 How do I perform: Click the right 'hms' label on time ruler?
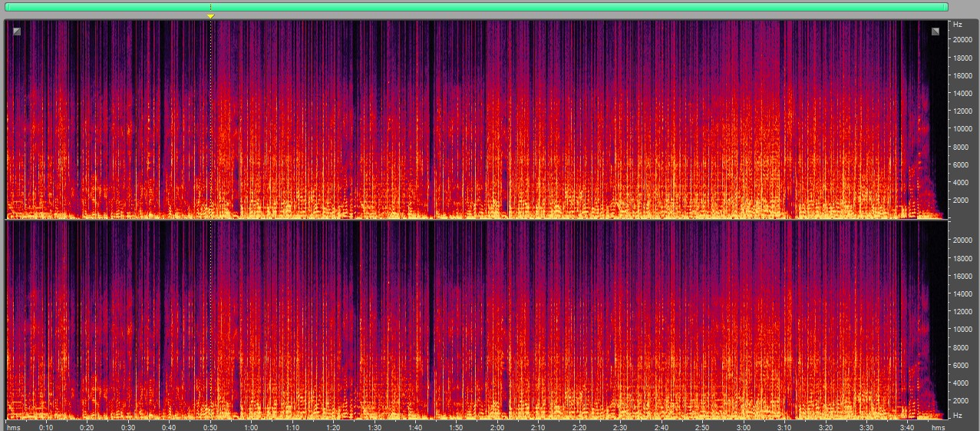pyautogui.click(x=938, y=427)
